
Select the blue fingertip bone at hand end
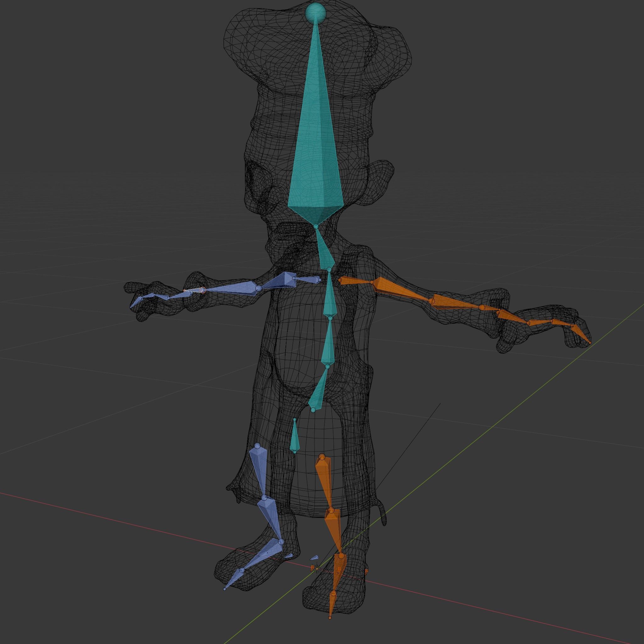pos(137,302)
